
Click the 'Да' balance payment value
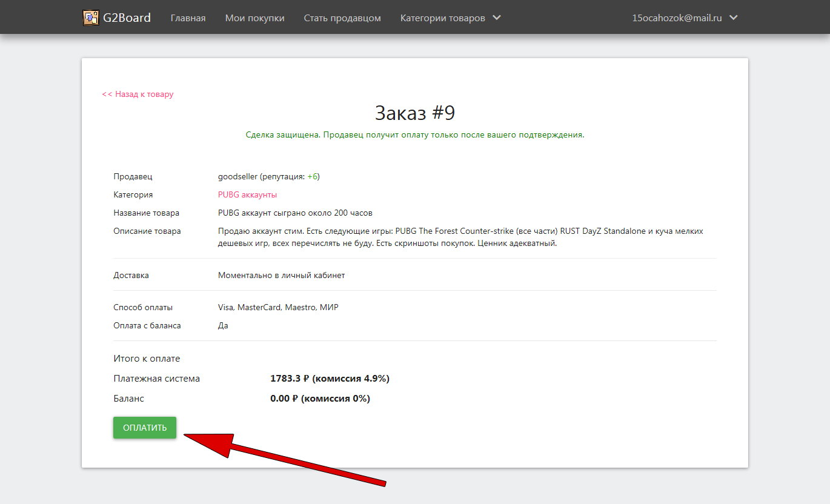coord(223,325)
